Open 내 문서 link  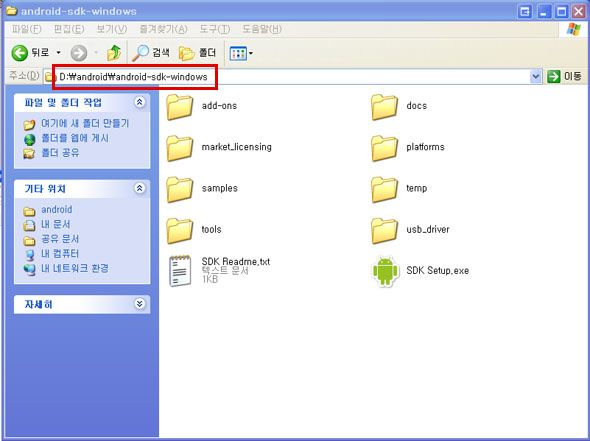[56, 224]
